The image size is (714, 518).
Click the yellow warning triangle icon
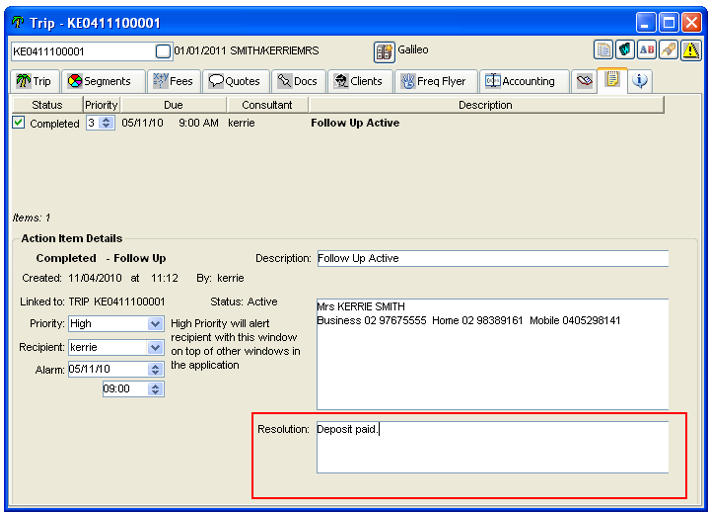[691, 50]
